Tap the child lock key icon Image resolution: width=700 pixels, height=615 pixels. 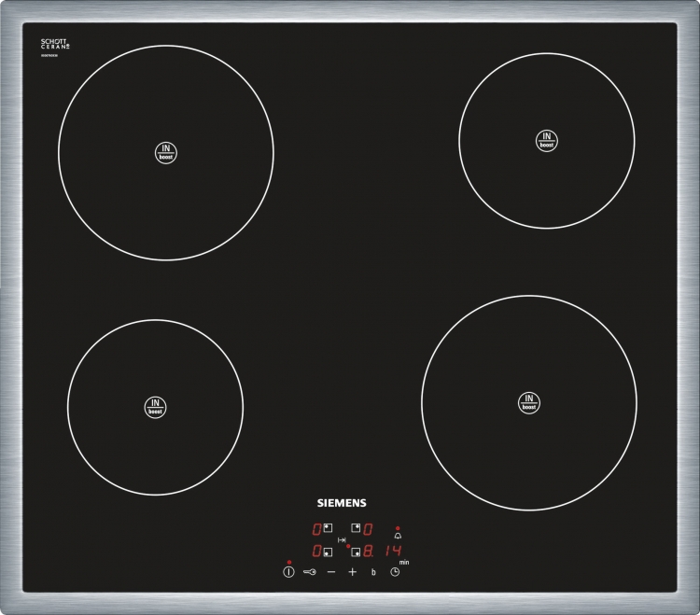[x=310, y=571]
